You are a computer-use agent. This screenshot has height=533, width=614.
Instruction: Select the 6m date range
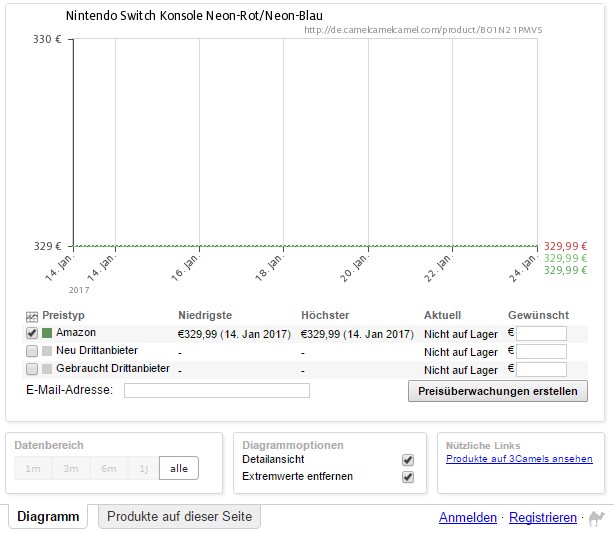(x=109, y=468)
